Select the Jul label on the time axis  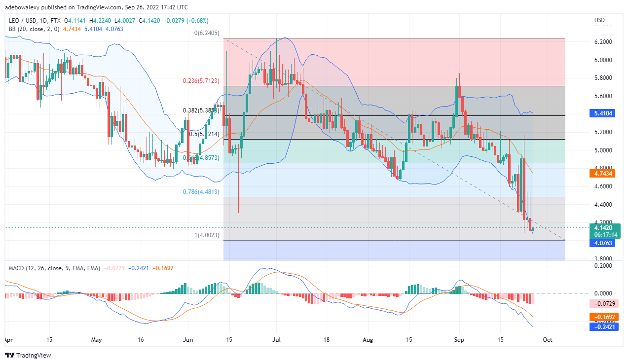pyautogui.click(x=276, y=340)
